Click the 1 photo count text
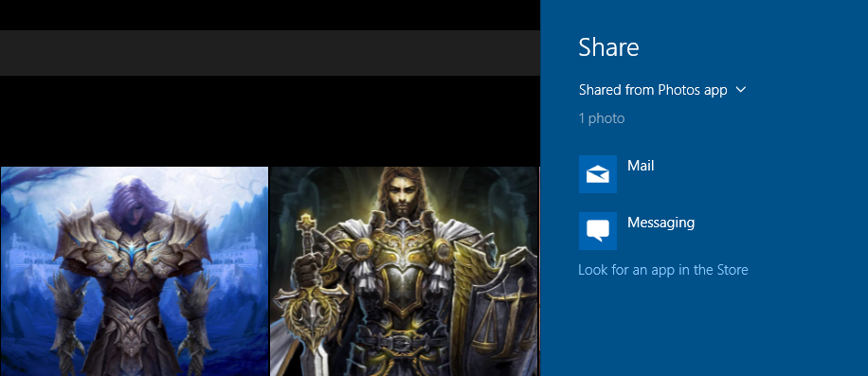This screenshot has width=868, height=376. (x=602, y=118)
